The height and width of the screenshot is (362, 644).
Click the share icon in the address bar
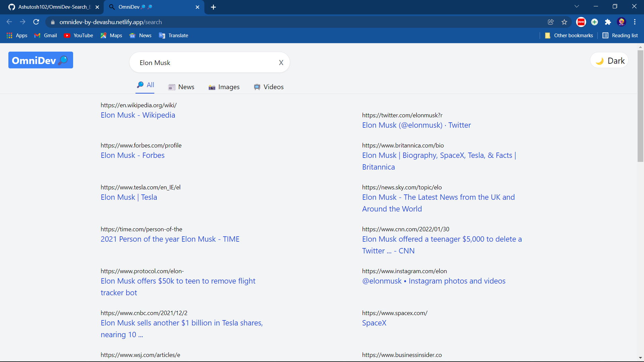(x=551, y=22)
